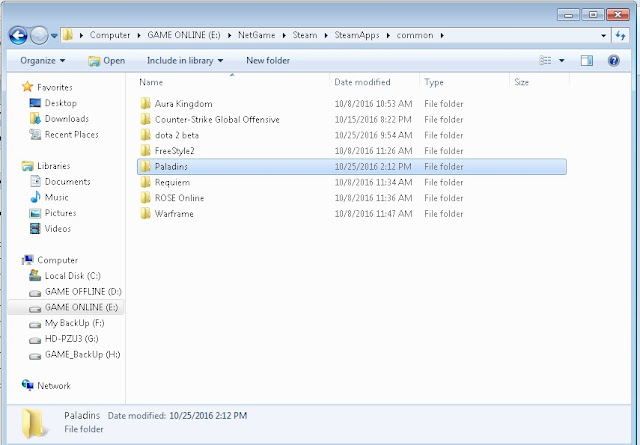Click the dota 2 beta date modified cell

[x=373, y=135]
